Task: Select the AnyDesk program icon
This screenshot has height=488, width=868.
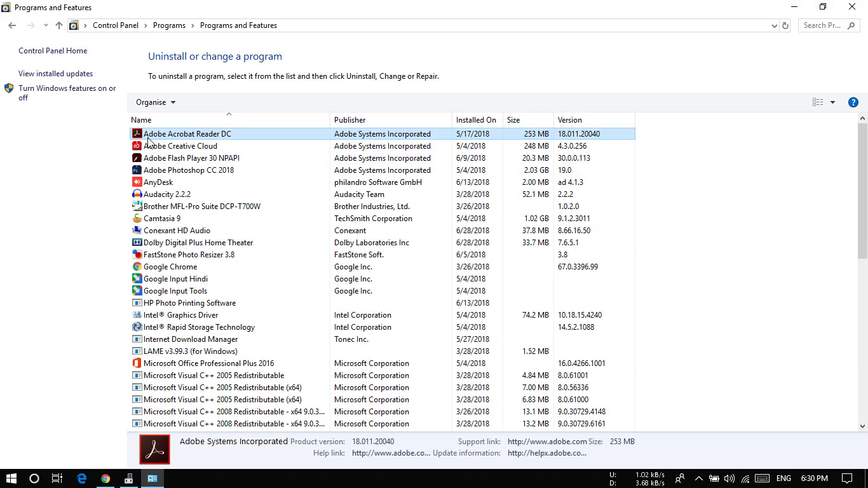Action: pos(137,182)
